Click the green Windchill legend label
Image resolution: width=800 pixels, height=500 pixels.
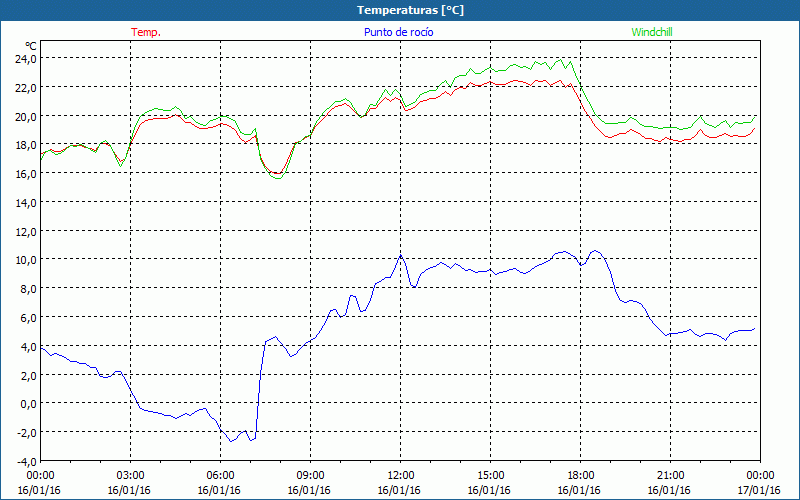(x=652, y=32)
